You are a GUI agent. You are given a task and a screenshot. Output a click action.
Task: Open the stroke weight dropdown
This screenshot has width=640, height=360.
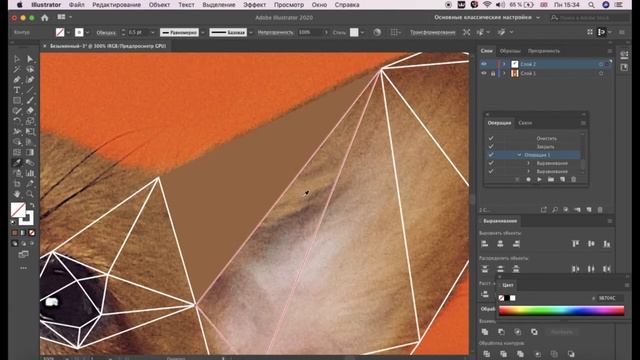click(x=153, y=32)
